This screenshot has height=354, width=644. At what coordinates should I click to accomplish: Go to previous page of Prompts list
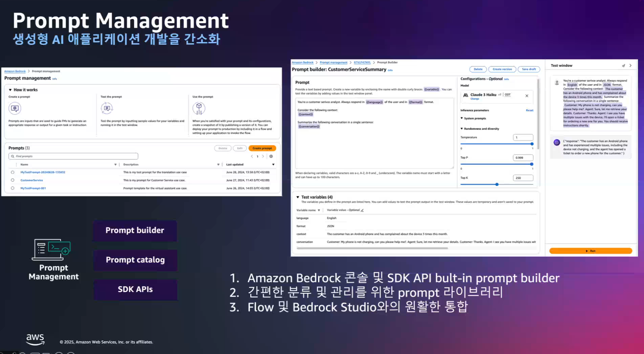click(x=252, y=156)
